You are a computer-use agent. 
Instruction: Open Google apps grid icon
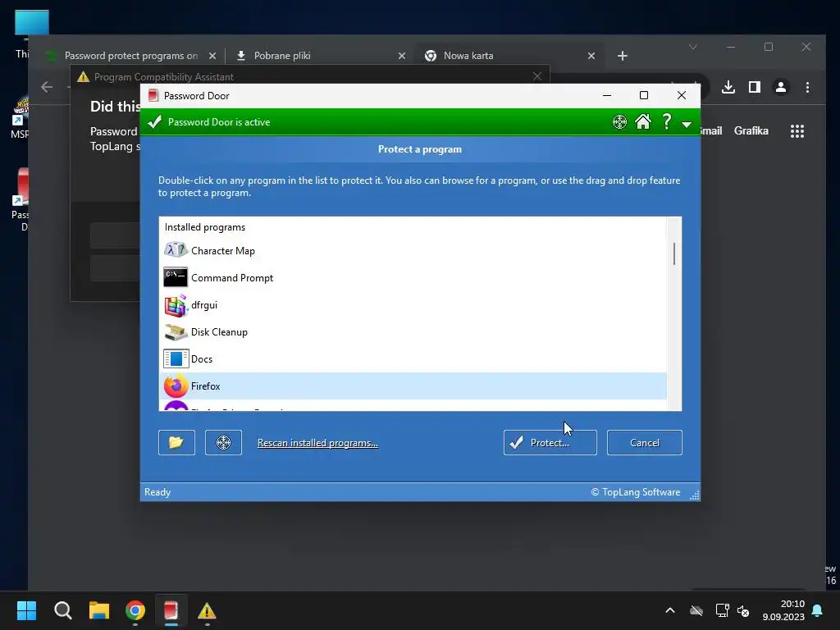click(797, 131)
